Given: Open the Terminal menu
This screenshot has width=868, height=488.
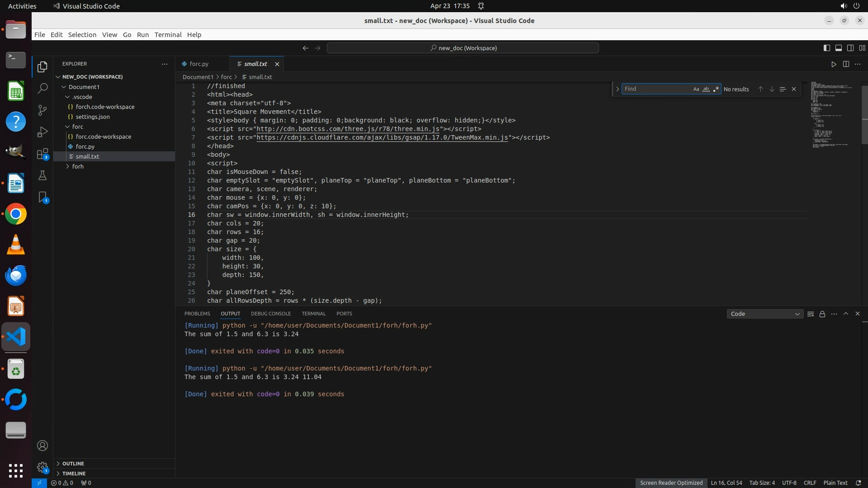Looking at the screenshot, I should tap(168, 35).
